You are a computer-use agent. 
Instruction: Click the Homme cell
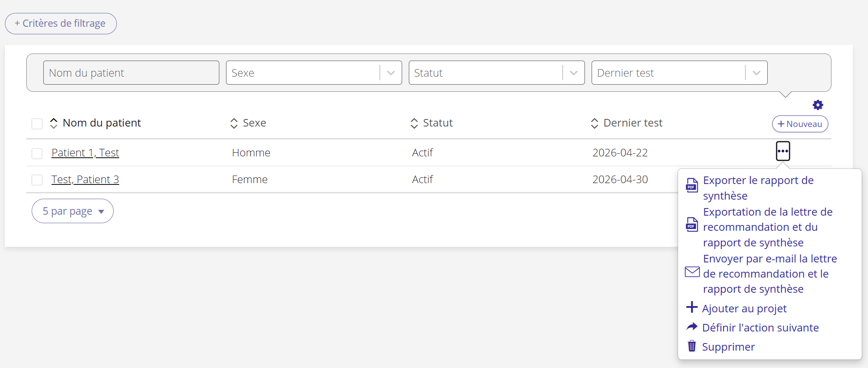coord(251,153)
